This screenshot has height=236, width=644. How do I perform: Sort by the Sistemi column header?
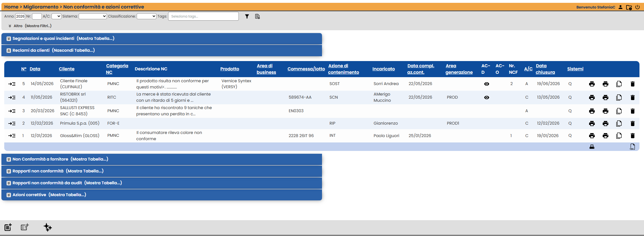[x=575, y=69]
